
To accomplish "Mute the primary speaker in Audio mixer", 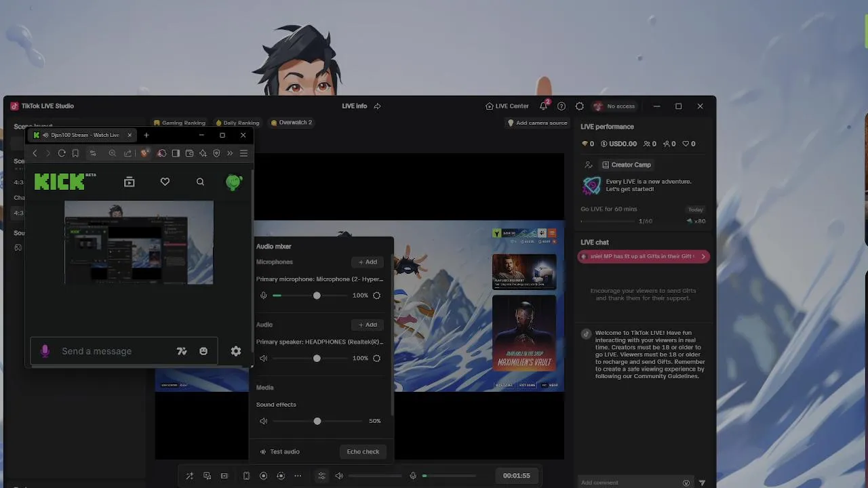I will click(264, 358).
